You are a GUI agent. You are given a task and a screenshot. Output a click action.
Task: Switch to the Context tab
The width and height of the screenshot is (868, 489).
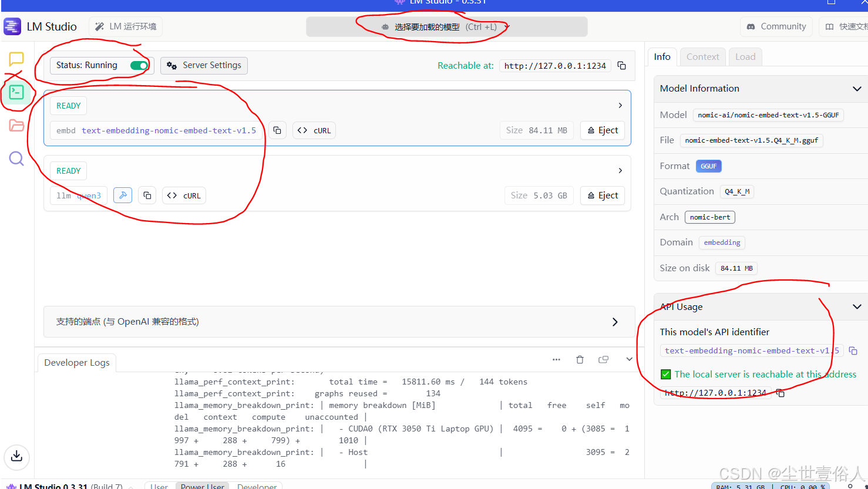click(x=702, y=57)
